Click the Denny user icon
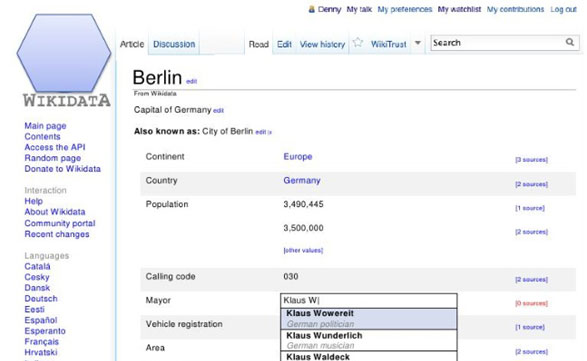Screen dimensions: 587x361 point(311,9)
